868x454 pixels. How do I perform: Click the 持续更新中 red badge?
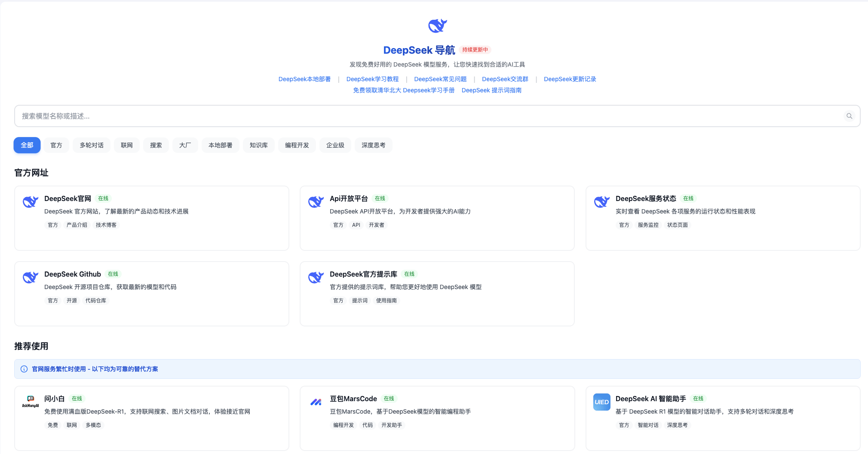click(x=475, y=50)
